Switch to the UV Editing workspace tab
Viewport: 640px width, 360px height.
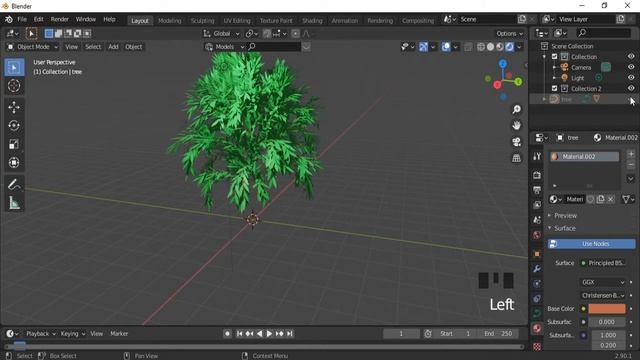click(x=237, y=20)
